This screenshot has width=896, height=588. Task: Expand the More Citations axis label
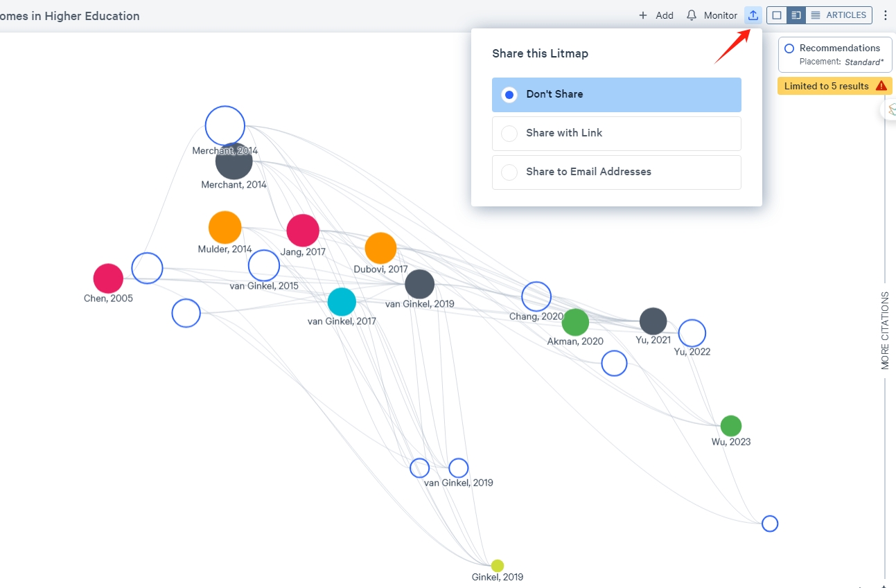point(885,330)
